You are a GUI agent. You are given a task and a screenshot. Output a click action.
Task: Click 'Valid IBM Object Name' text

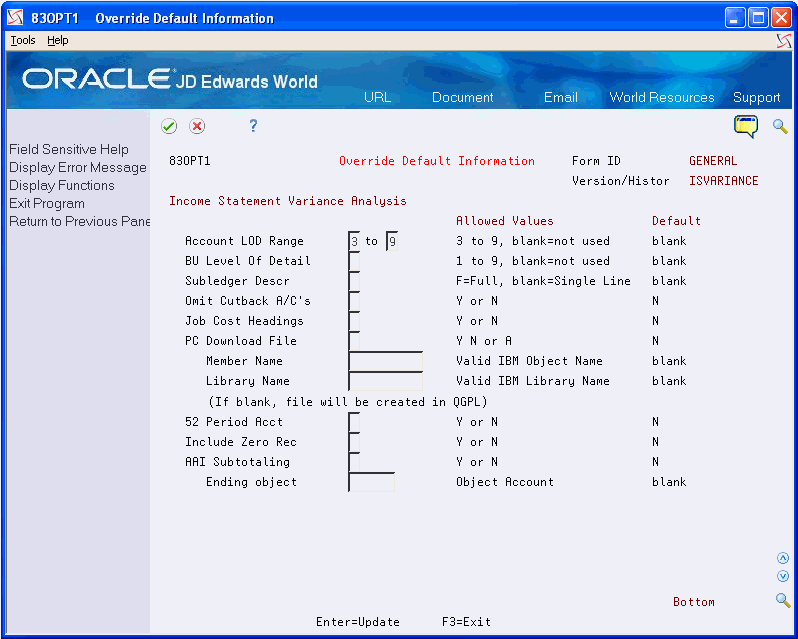pos(529,361)
